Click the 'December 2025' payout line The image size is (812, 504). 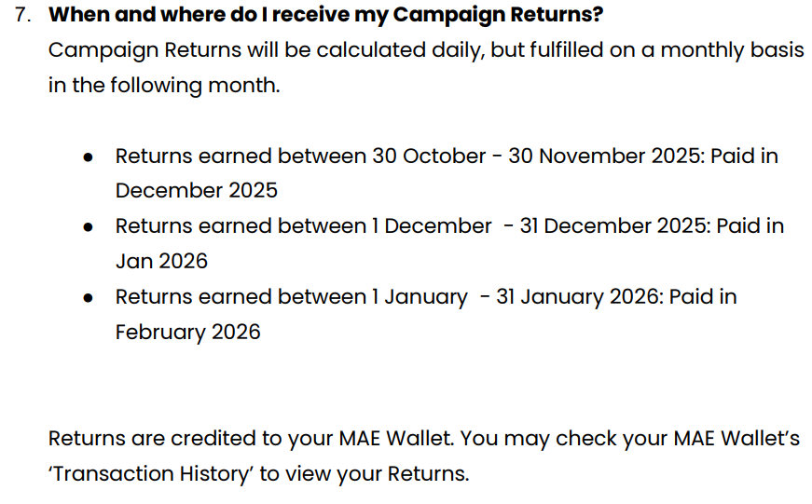tap(197, 190)
